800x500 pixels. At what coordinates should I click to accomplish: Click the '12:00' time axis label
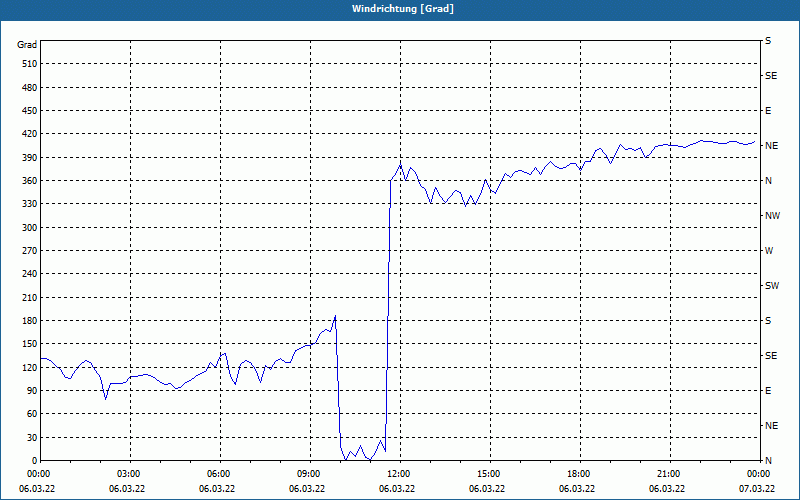[399, 474]
